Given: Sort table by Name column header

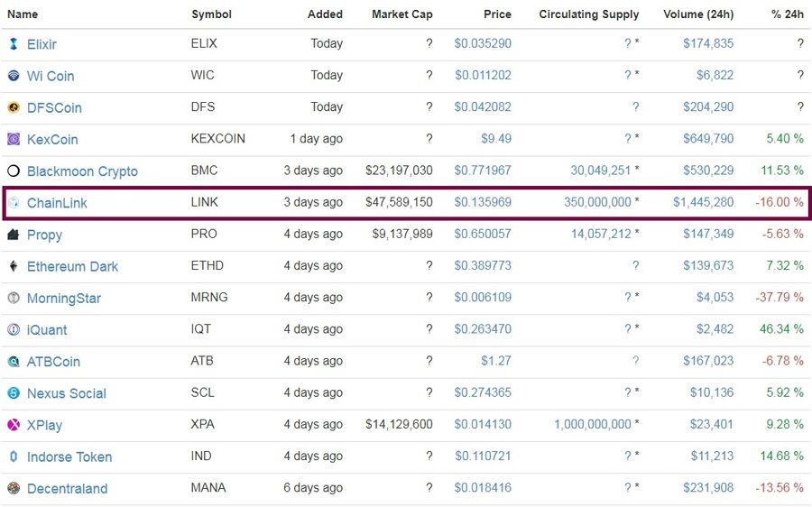Looking at the screenshot, I should 23,14.
